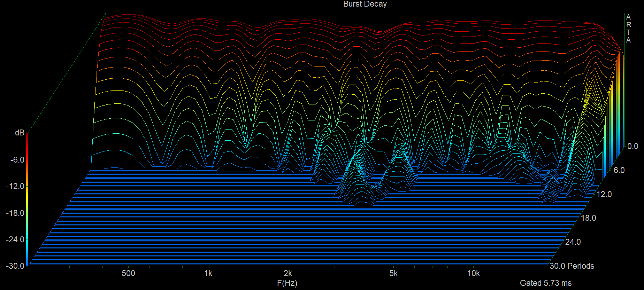Click the 12.0 periods axis label
This screenshot has height=290, width=644.
pyautogui.click(x=604, y=194)
